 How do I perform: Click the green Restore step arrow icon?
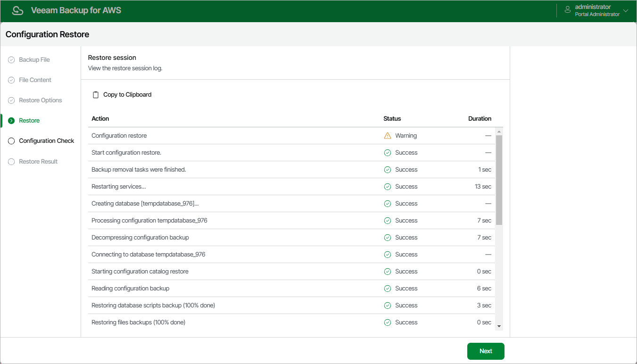[x=11, y=121]
